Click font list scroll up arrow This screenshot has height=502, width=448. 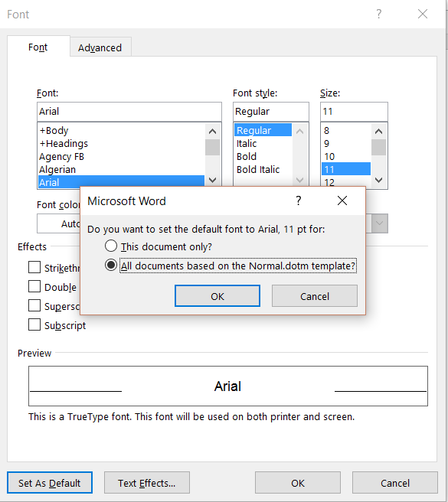(x=212, y=132)
